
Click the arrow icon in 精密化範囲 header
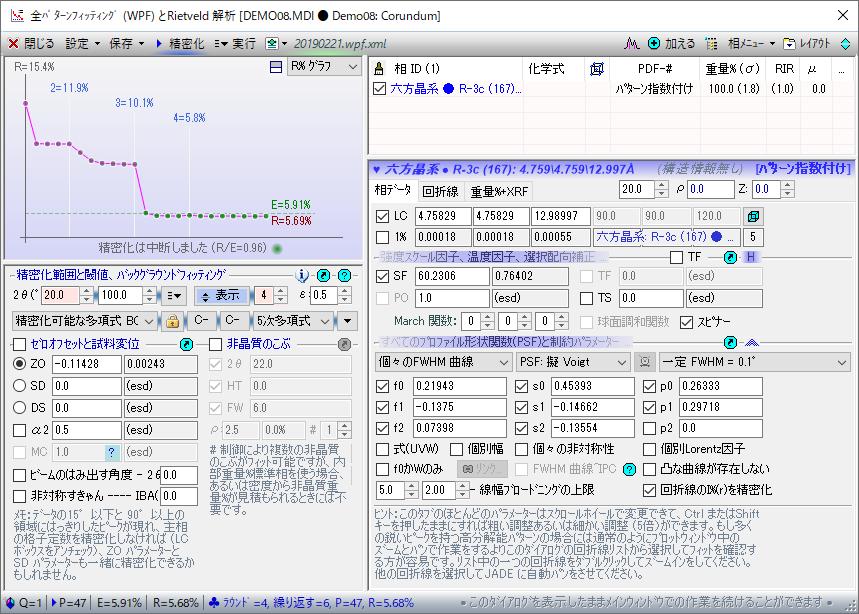pos(323,276)
